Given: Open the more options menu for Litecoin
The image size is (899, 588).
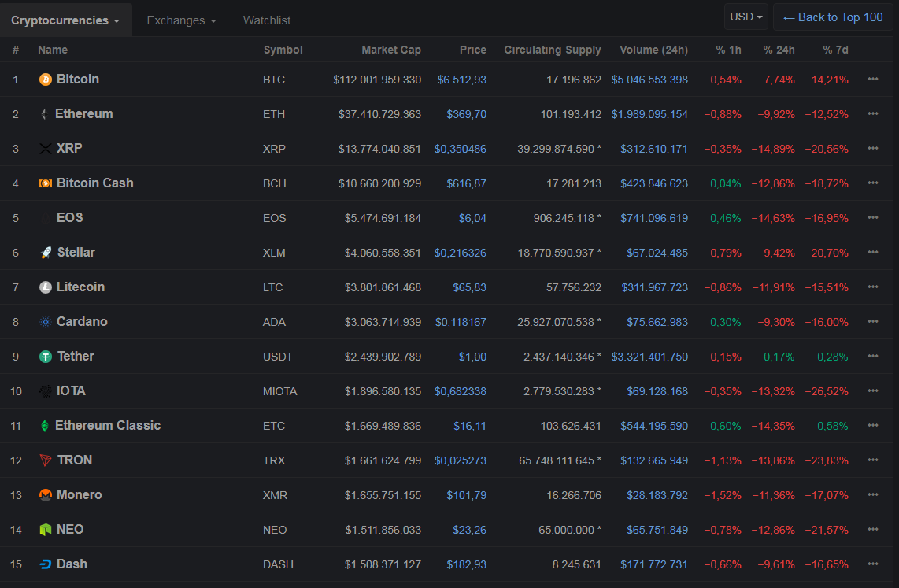Looking at the screenshot, I should pyautogui.click(x=872, y=287).
